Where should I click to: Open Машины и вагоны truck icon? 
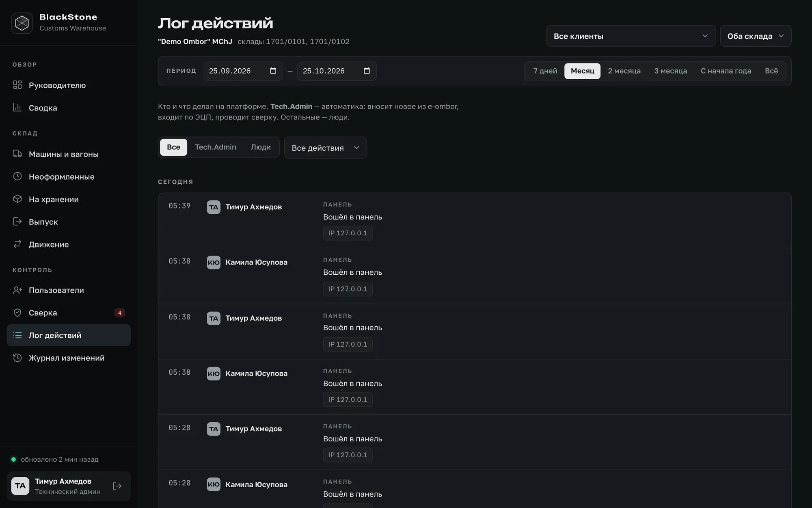[17, 154]
